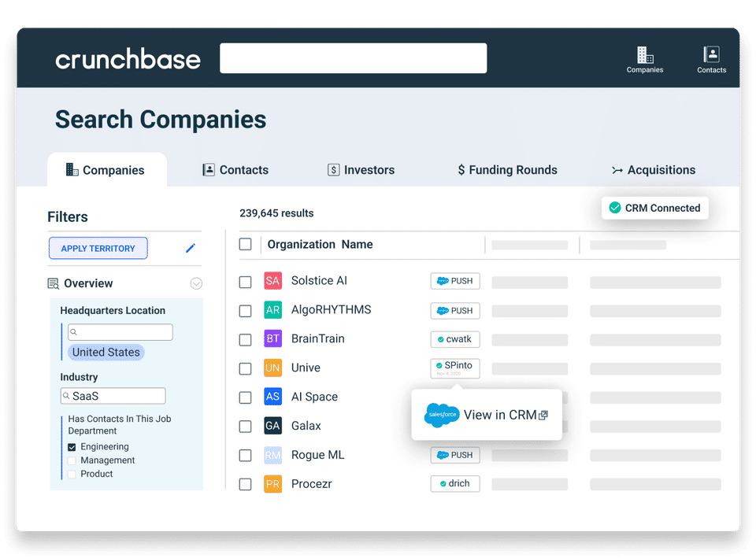The width and height of the screenshot is (756, 558).
Task: Open Companies icon in top navigation
Action: (645, 60)
